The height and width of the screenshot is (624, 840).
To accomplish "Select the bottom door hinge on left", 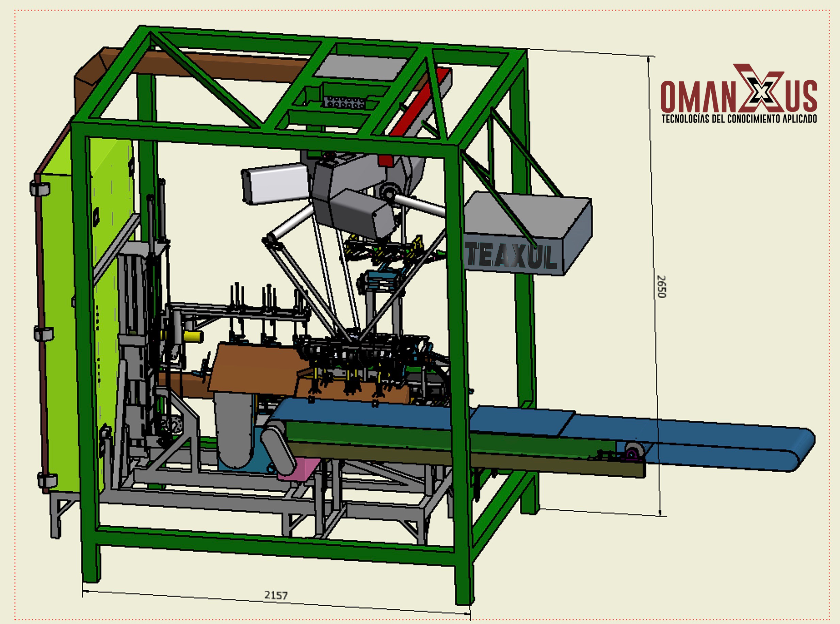I will click(x=47, y=480).
